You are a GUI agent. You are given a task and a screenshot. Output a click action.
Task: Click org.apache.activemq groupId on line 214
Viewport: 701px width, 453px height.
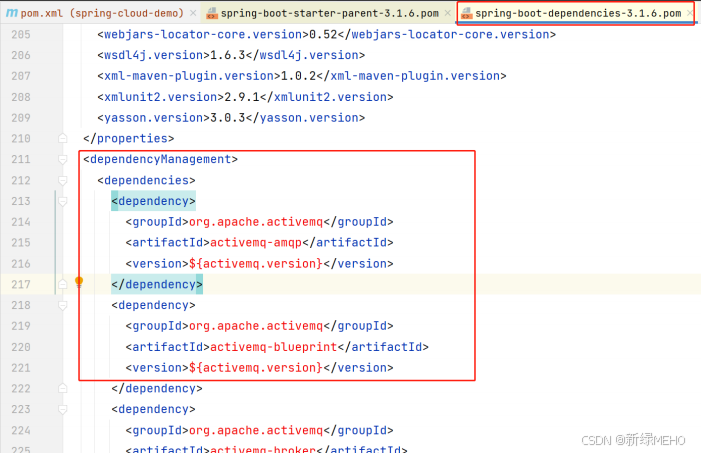pos(256,222)
